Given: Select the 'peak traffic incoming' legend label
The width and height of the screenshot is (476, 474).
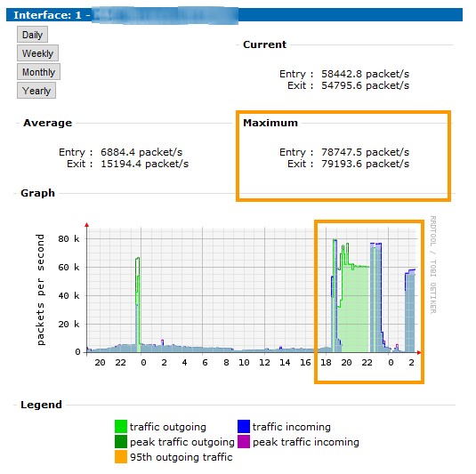Looking at the screenshot, I should (x=306, y=442).
